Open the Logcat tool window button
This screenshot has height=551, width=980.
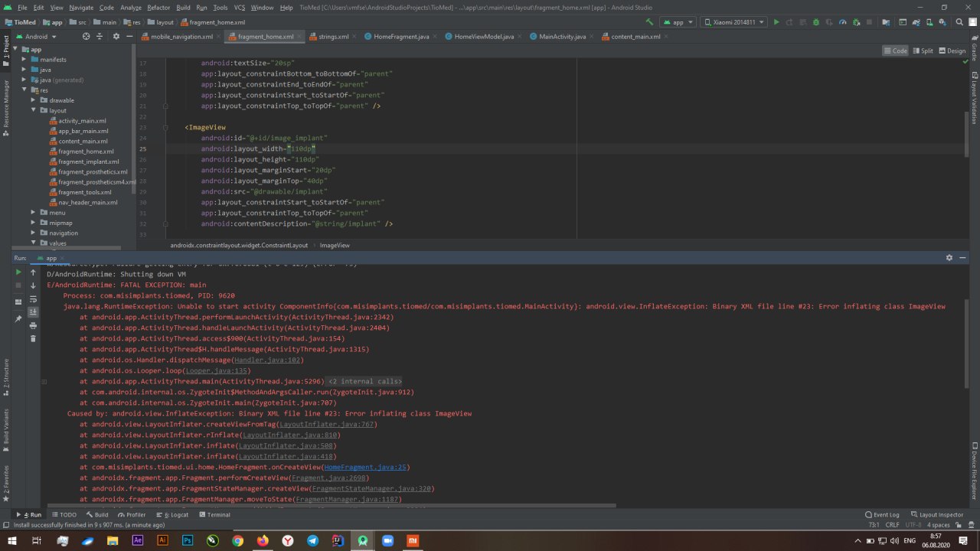[173, 515]
